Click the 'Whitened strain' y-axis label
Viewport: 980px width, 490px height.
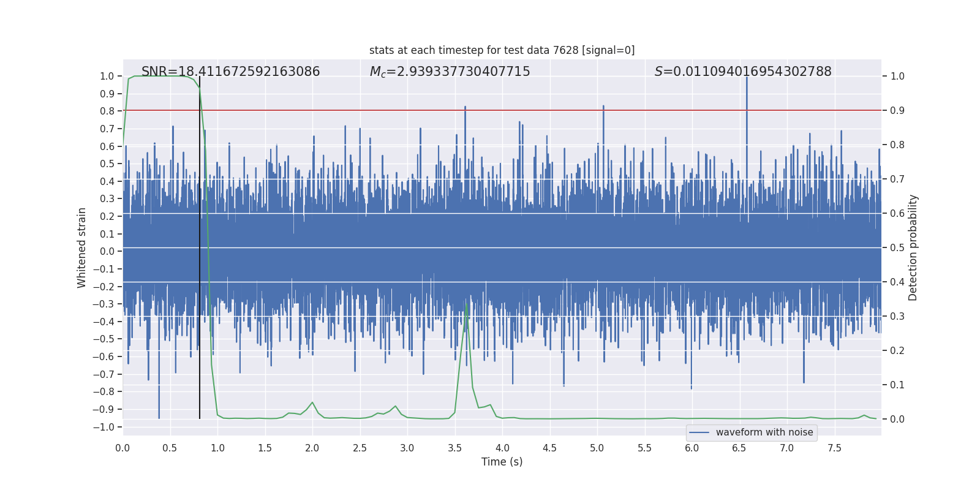coord(81,247)
